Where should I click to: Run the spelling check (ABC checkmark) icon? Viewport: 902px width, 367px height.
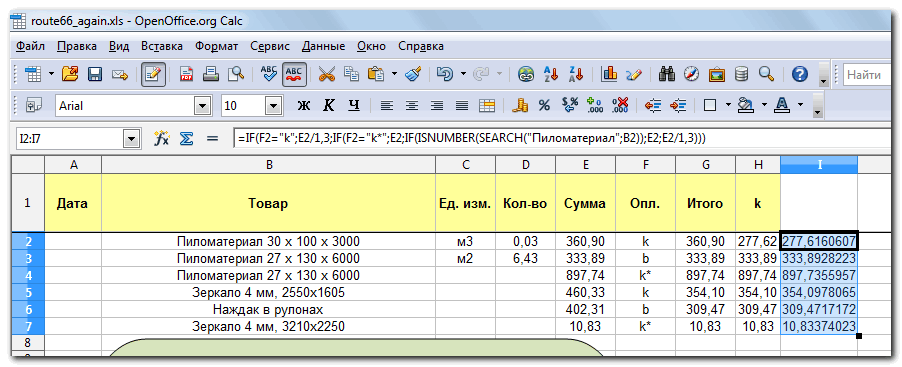269,74
